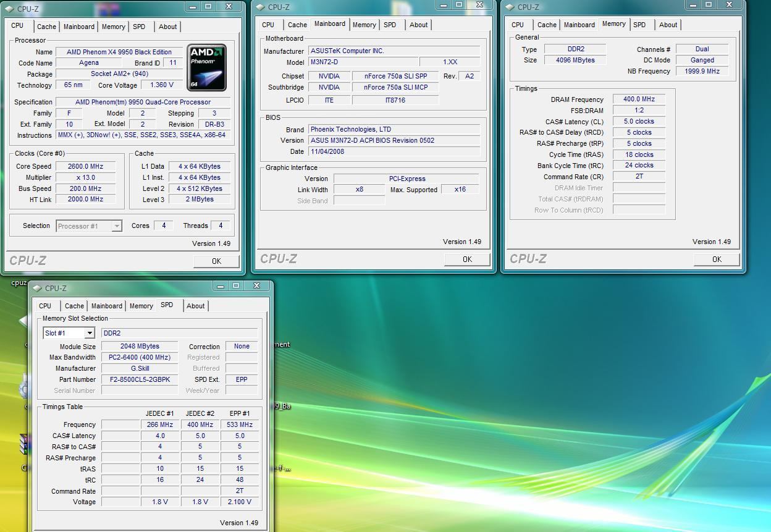Go to CPU tab in SPD window
This screenshot has width=771, height=532.
(45, 306)
